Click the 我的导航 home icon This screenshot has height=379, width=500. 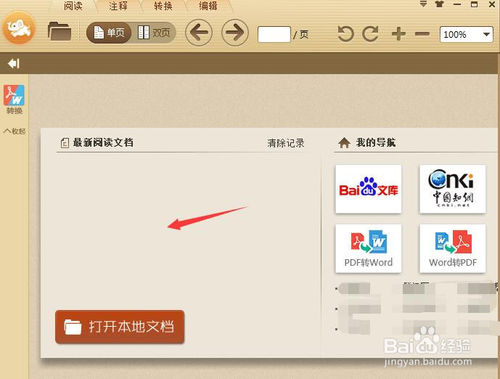[344, 143]
